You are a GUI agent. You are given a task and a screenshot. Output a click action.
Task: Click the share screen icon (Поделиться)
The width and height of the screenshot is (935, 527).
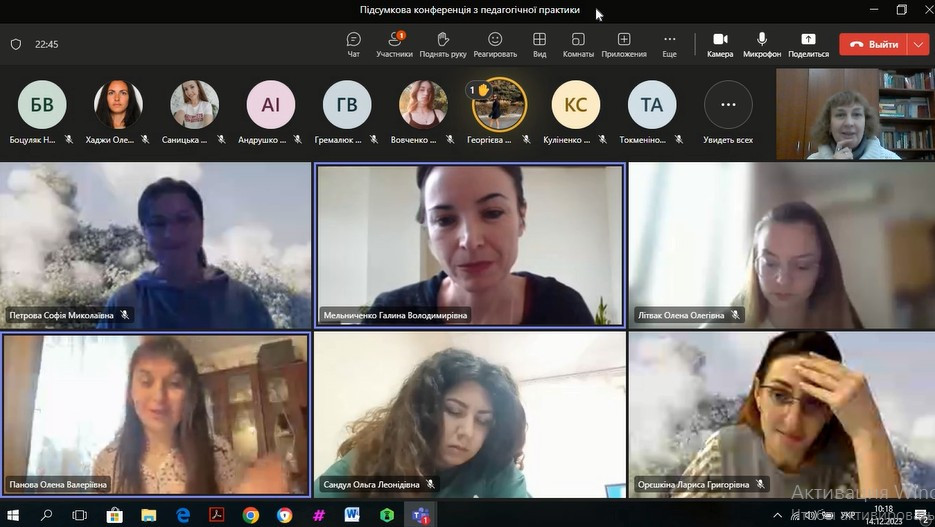click(808, 44)
